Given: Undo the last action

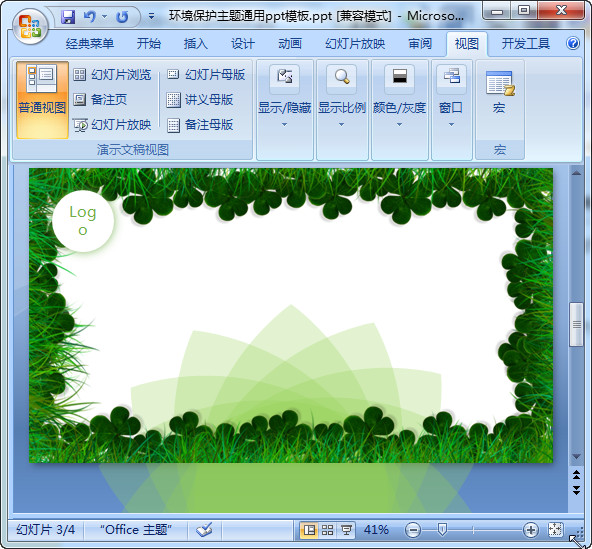Looking at the screenshot, I should 89,17.
